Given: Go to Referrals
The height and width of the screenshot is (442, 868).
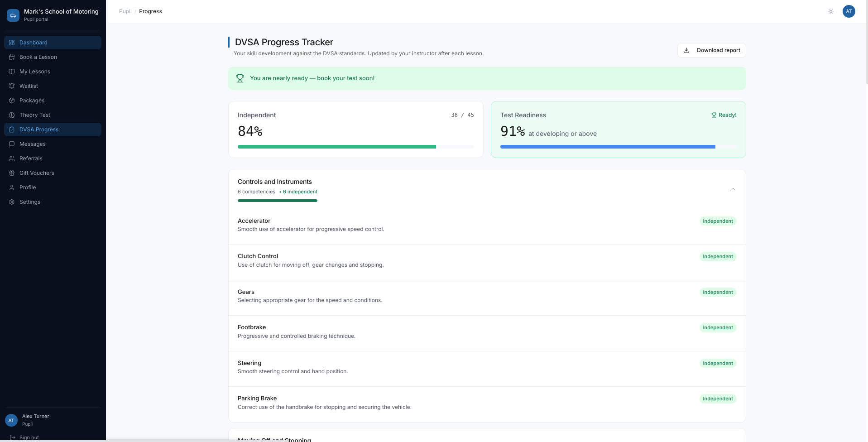Looking at the screenshot, I should (53, 159).
